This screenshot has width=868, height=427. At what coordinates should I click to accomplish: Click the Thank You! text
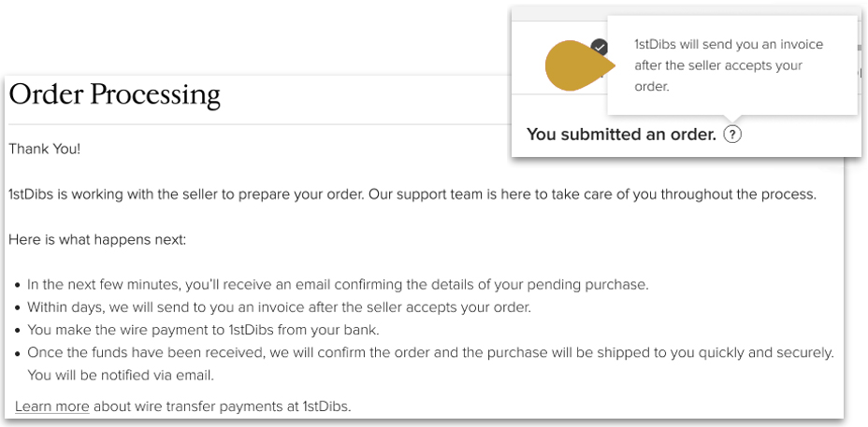coord(45,149)
